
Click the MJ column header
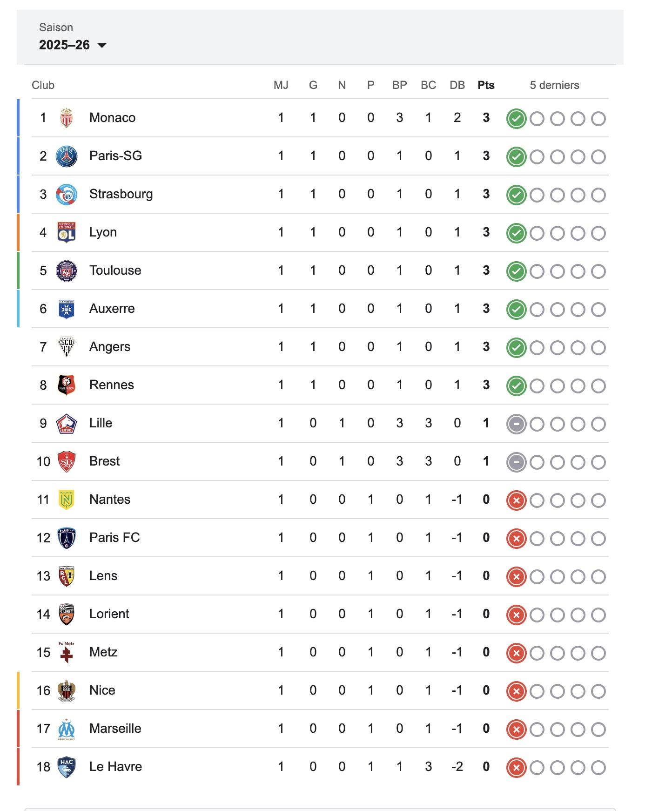281,85
